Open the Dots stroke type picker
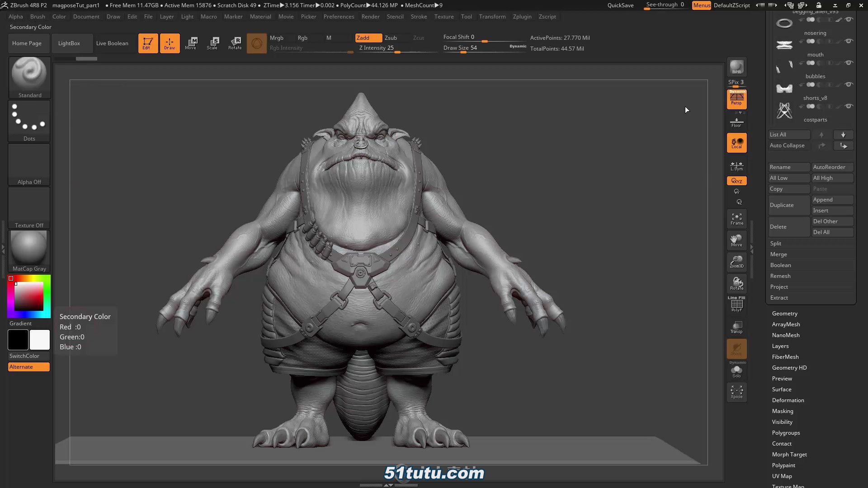This screenshot has width=868, height=488. 29,121
